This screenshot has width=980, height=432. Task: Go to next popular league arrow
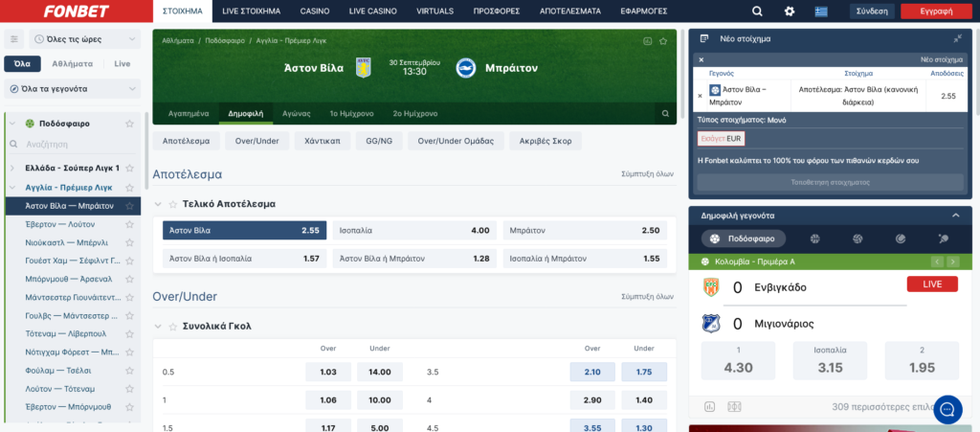pyautogui.click(x=952, y=261)
